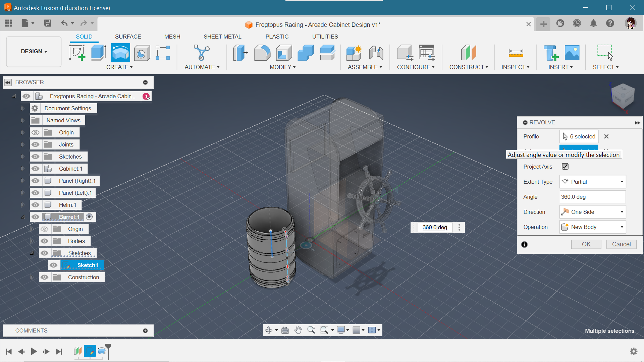Click the 6 selected Profile button
Viewport: 644px width, 362px height.
pos(579,136)
